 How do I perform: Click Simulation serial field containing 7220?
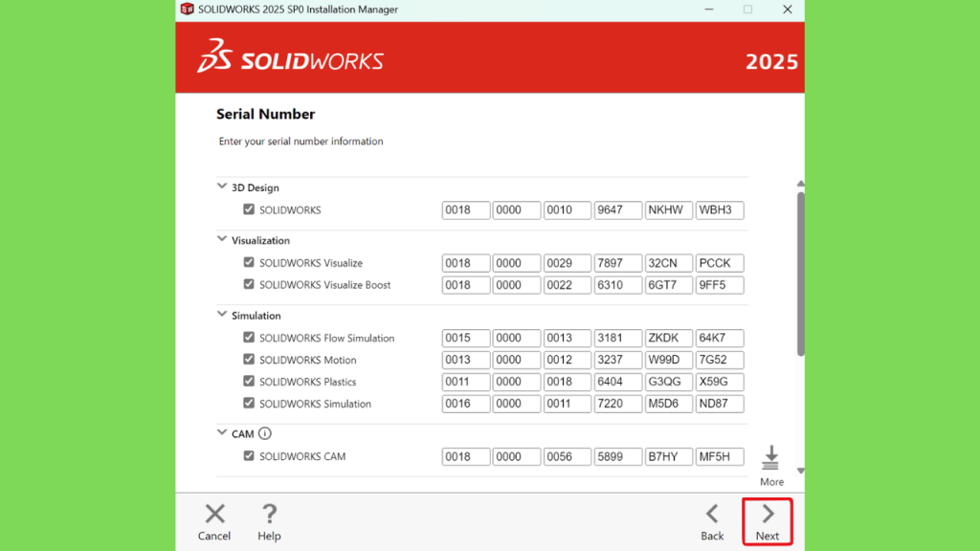[x=618, y=404]
